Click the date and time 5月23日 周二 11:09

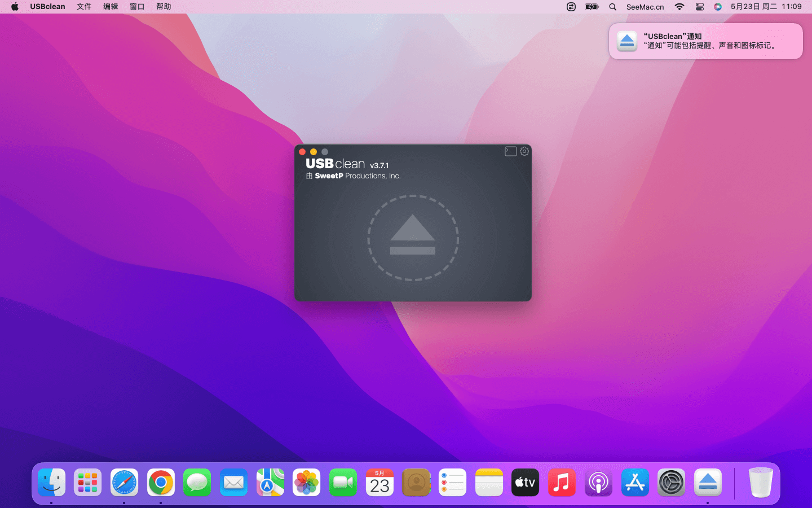(766, 7)
